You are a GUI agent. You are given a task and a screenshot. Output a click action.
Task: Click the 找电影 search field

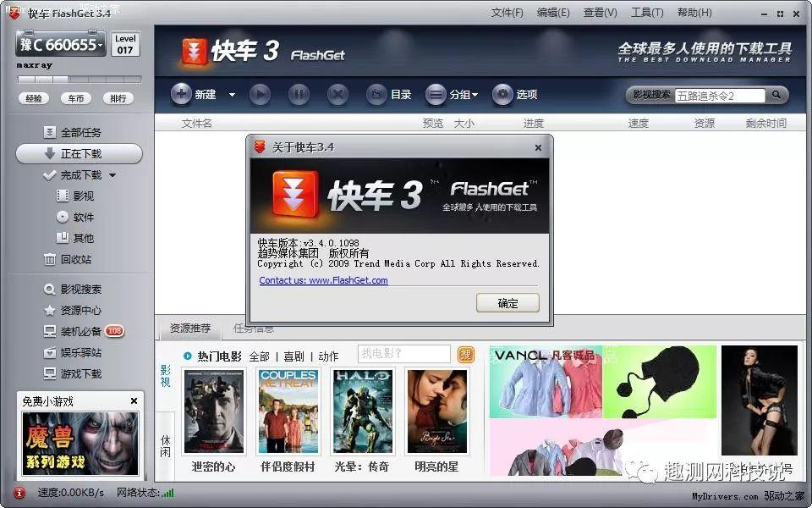tap(404, 354)
